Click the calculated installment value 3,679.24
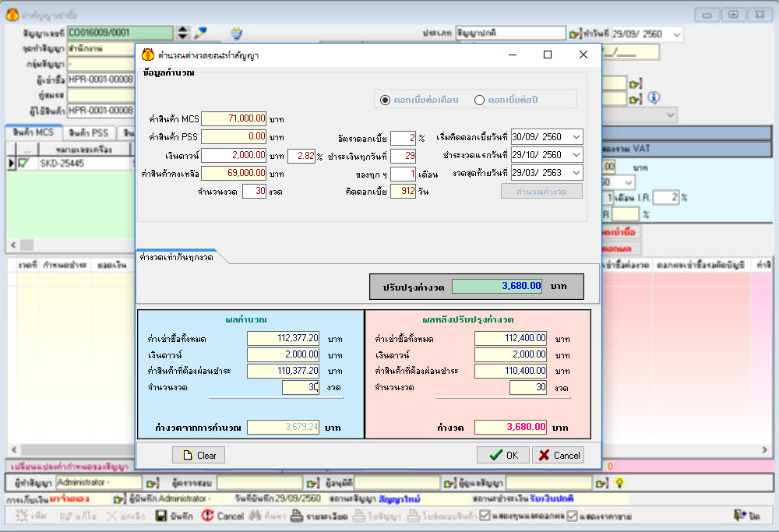The height and width of the screenshot is (532, 779). (284, 427)
